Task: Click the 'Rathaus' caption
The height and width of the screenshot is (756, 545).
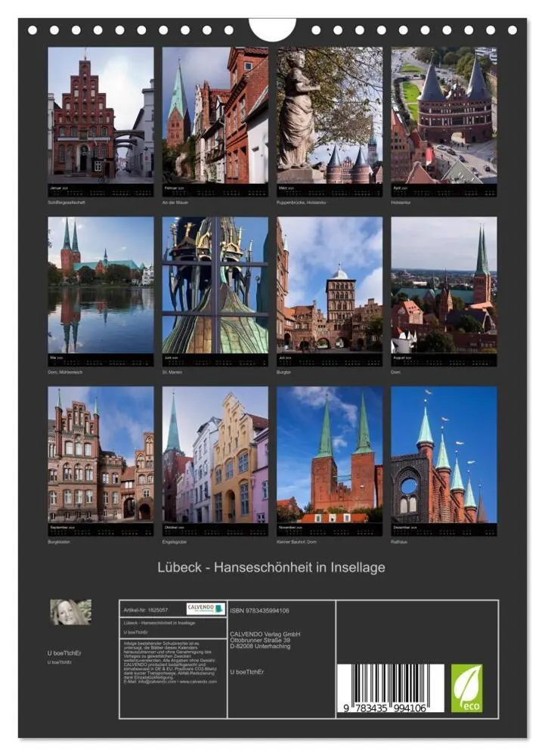Action: tap(399, 542)
